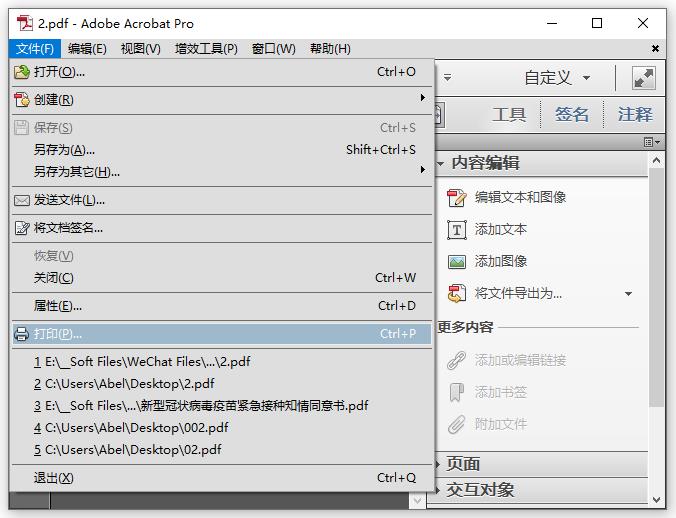Image resolution: width=676 pixels, height=518 pixels.
Task: Click tools pane scrollbar up arrow
Action: click(x=657, y=161)
